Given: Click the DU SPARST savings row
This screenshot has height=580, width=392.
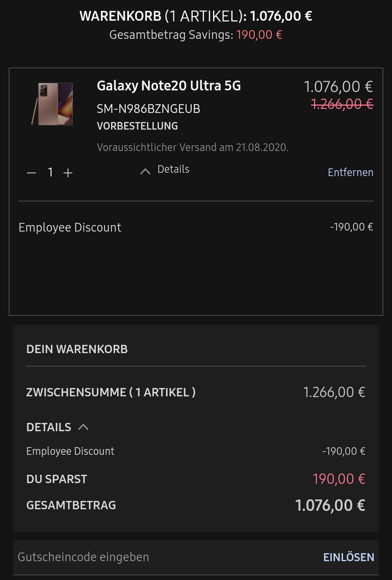Looking at the screenshot, I should click(x=195, y=479).
